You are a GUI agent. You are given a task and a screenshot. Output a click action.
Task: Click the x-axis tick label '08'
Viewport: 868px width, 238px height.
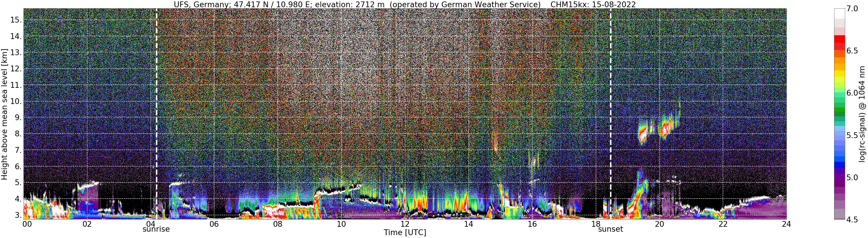(278, 224)
